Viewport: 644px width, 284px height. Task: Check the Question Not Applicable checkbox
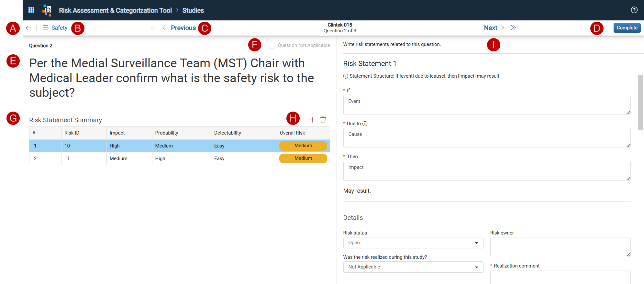click(x=271, y=45)
